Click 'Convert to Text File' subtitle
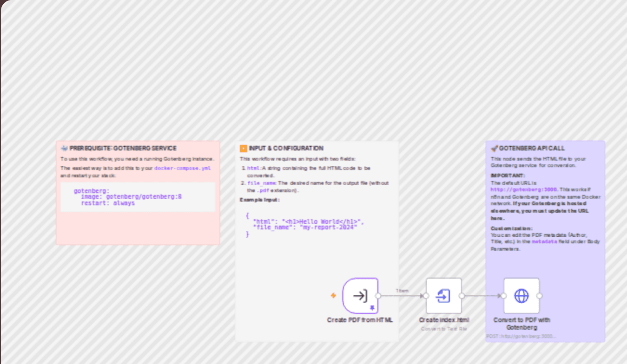Image resolution: width=627 pixels, height=364 pixels. point(444,329)
